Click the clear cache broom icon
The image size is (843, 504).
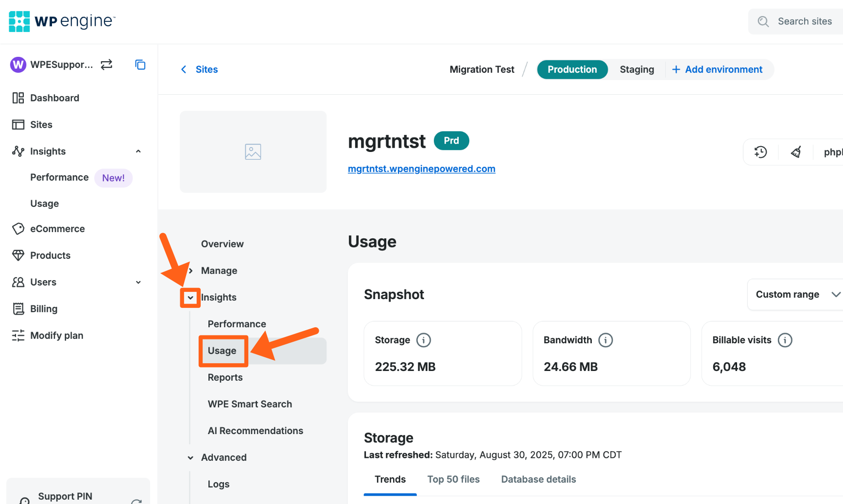pyautogui.click(x=796, y=152)
